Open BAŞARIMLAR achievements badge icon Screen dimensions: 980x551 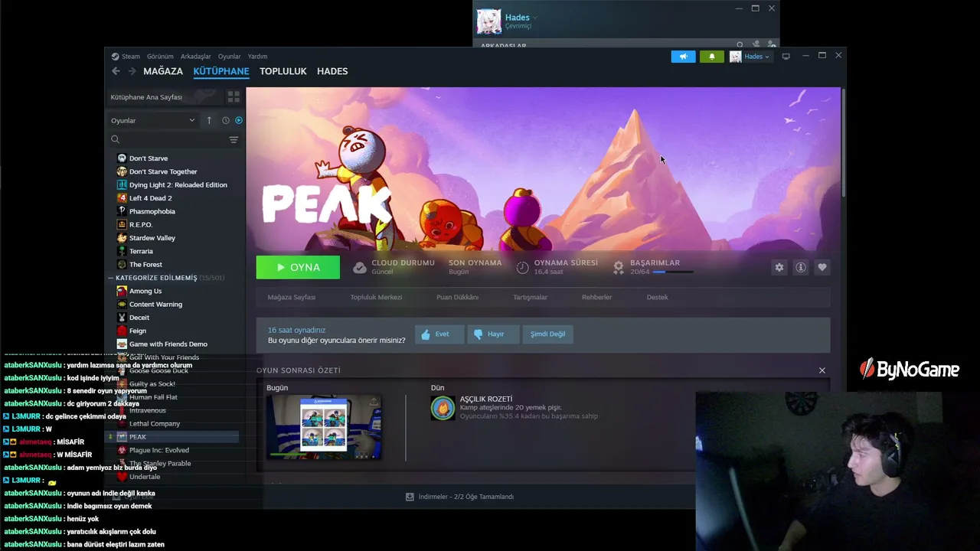619,267
